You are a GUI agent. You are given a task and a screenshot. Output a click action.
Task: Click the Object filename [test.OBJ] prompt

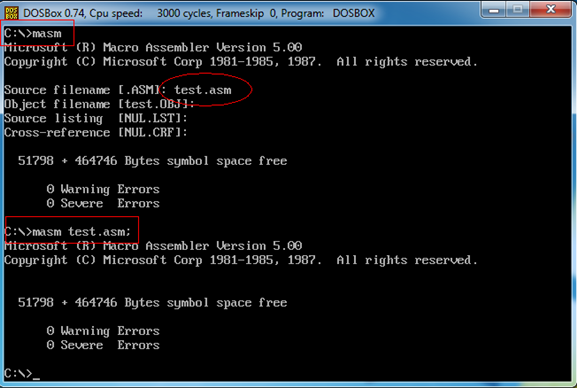pyautogui.click(x=99, y=104)
